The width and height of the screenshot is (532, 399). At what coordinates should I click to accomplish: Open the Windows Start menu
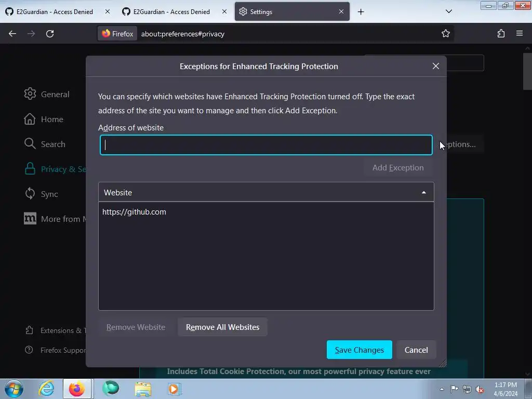14,389
